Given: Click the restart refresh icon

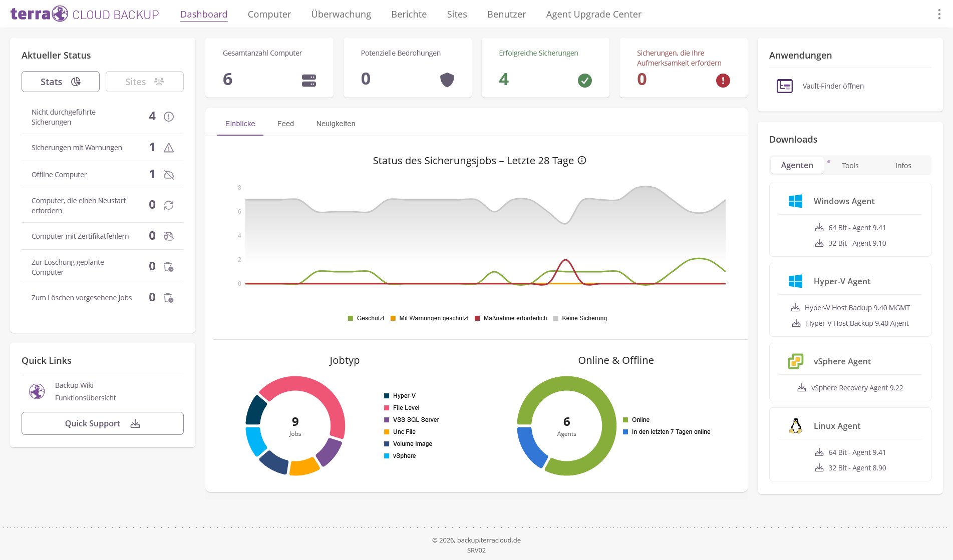Looking at the screenshot, I should [x=169, y=205].
